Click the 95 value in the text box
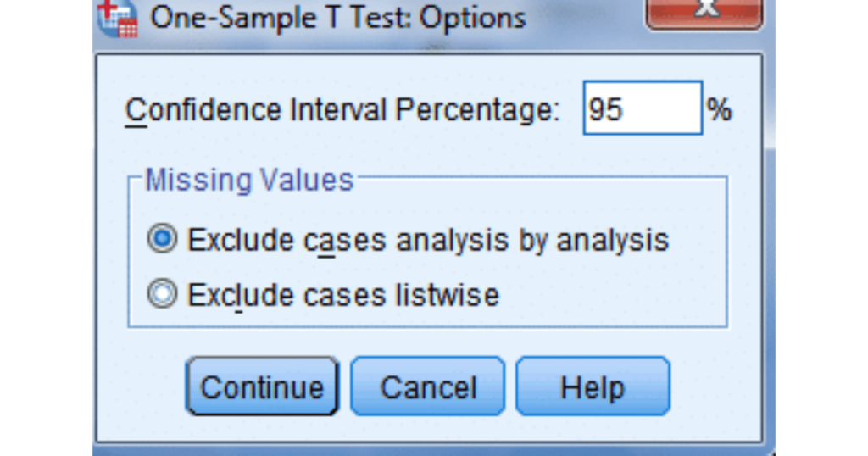 coord(605,109)
